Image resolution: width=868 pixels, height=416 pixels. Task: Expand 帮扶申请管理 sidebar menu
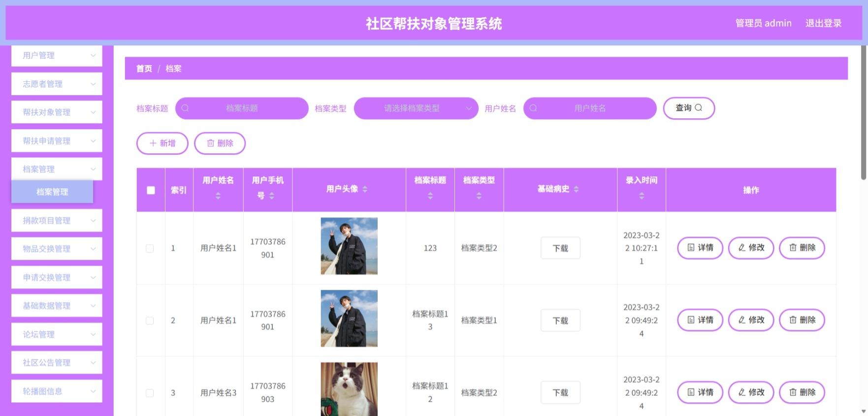57,140
